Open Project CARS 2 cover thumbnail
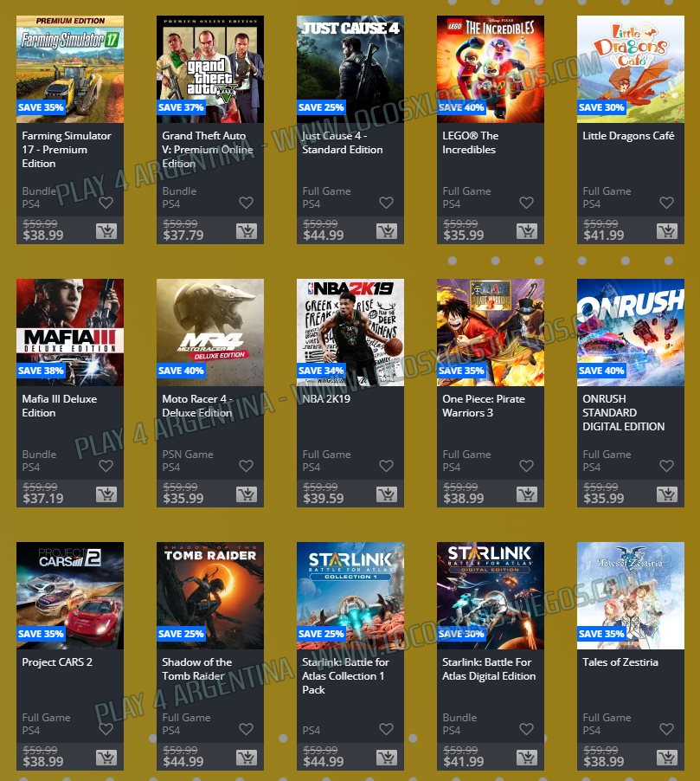This screenshot has height=781, width=700. click(x=70, y=596)
